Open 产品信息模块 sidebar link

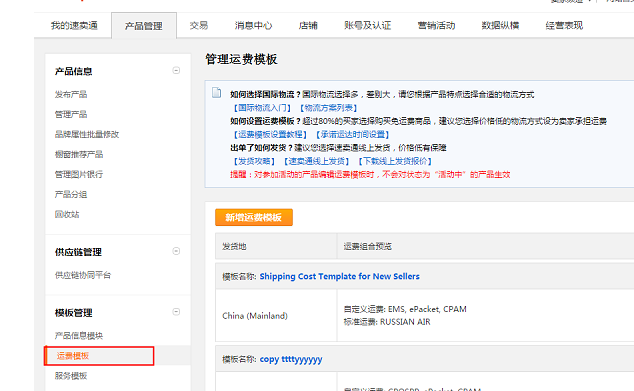(x=79, y=336)
